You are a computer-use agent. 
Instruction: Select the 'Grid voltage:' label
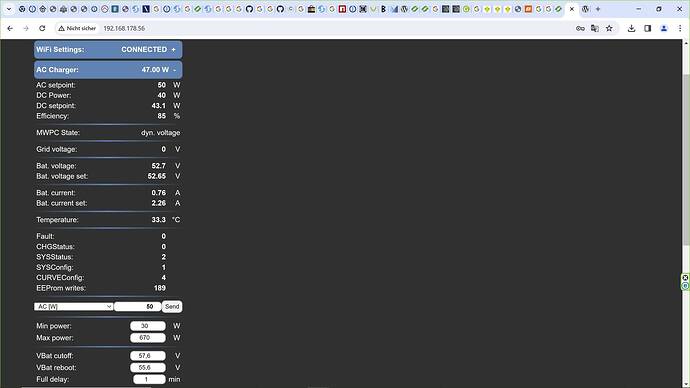click(56, 150)
